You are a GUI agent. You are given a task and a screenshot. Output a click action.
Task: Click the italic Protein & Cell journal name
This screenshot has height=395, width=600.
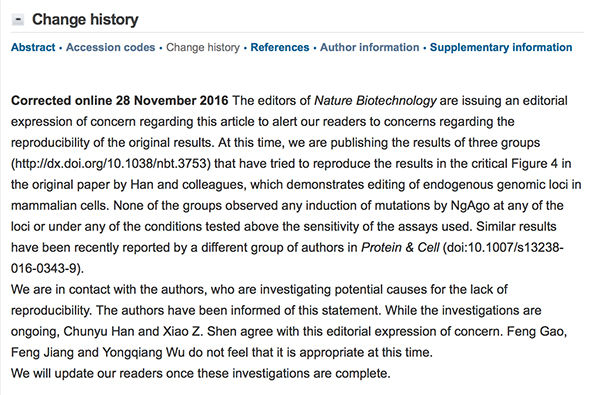400,248
